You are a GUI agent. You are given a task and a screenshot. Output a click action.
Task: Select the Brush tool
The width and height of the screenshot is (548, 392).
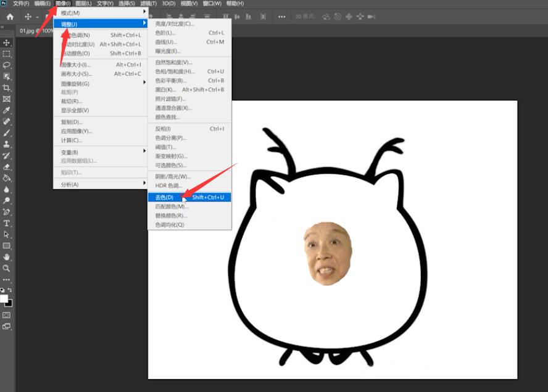[x=6, y=133]
